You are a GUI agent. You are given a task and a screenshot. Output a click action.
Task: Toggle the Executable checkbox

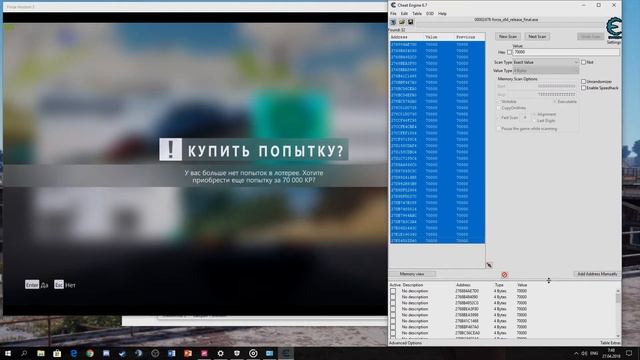tap(555, 101)
